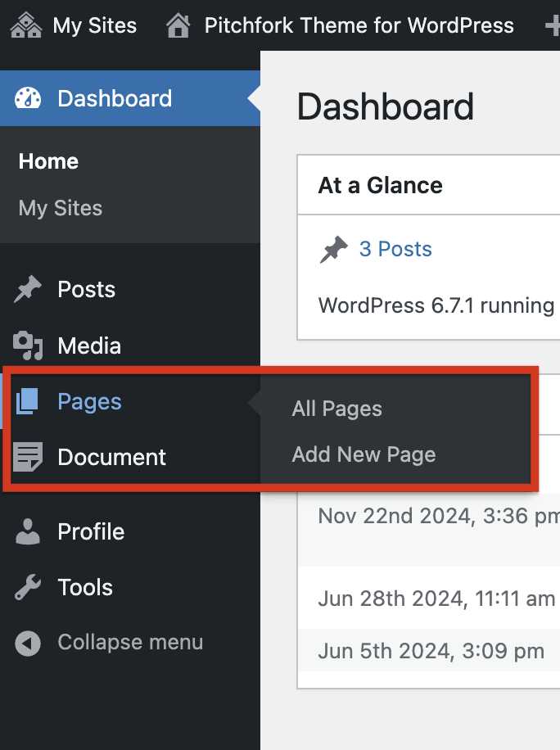This screenshot has width=560, height=750.
Task: Click the home icon beside Pitchfork Theme
Action: pos(178,25)
